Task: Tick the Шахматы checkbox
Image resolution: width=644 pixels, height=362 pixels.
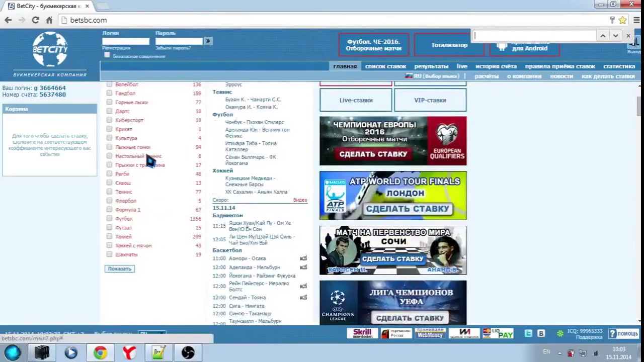Action: click(x=109, y=254)
